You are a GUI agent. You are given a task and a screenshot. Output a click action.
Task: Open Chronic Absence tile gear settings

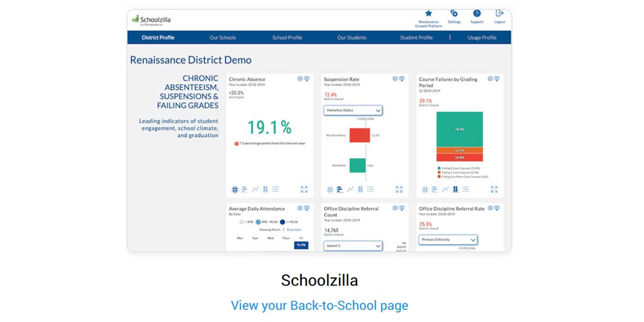click(x=300, y=79)
